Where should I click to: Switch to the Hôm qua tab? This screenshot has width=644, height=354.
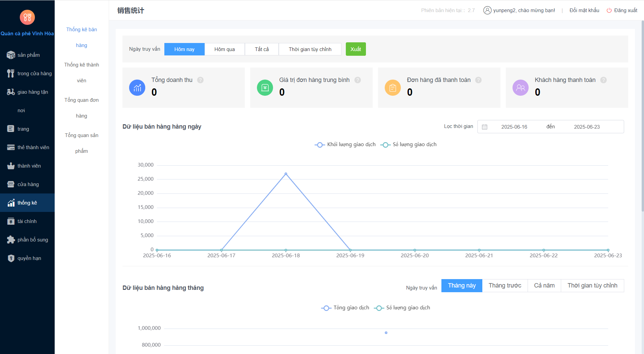tap(224, 49)
